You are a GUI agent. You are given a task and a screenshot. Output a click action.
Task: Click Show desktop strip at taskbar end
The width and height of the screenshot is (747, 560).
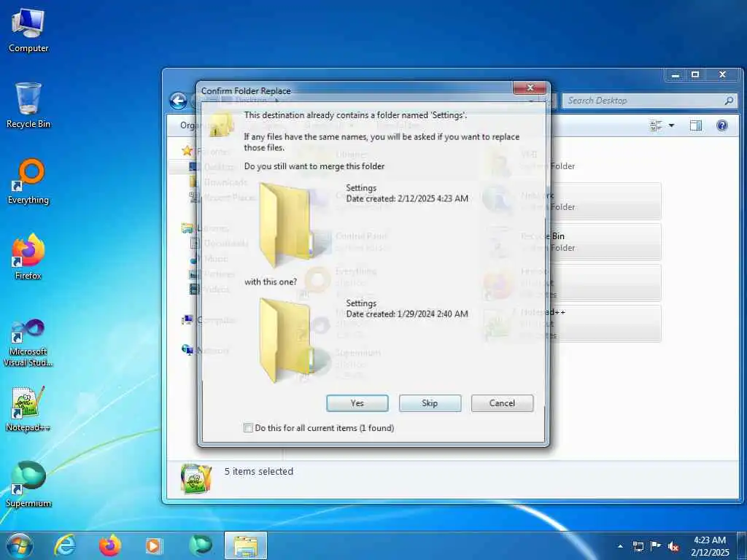(743, 546)
